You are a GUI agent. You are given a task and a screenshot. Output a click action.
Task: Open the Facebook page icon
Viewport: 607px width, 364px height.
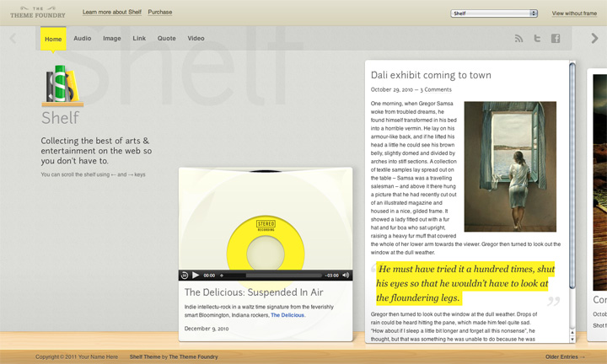[x=556, y=39]
